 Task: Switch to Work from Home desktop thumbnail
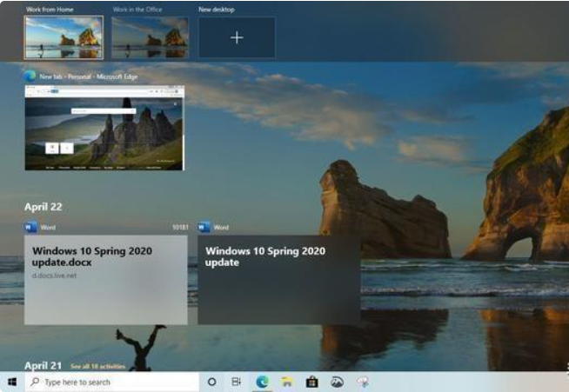coord(64,37)
